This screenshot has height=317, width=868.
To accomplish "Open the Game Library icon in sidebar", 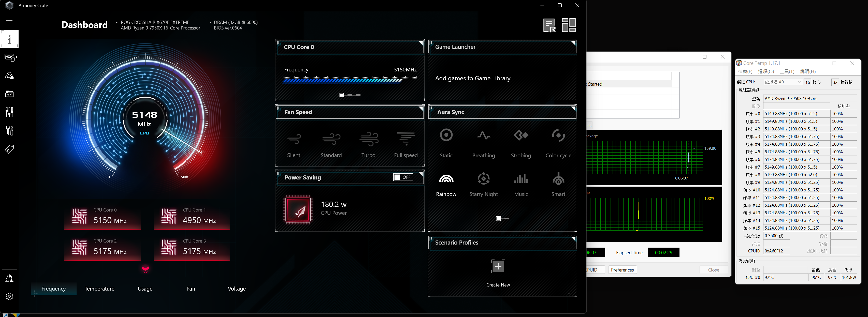I will click(x=9, y=94).
